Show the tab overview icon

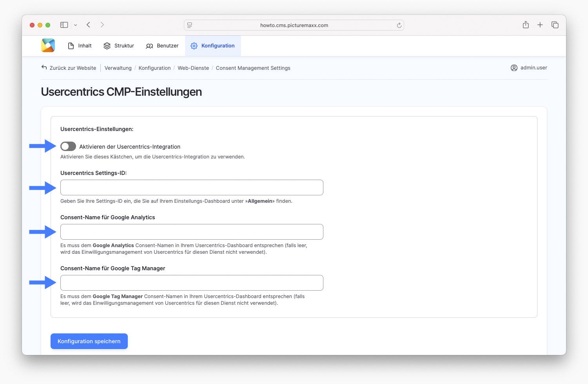pyautogui.click(x=555, y=25)
